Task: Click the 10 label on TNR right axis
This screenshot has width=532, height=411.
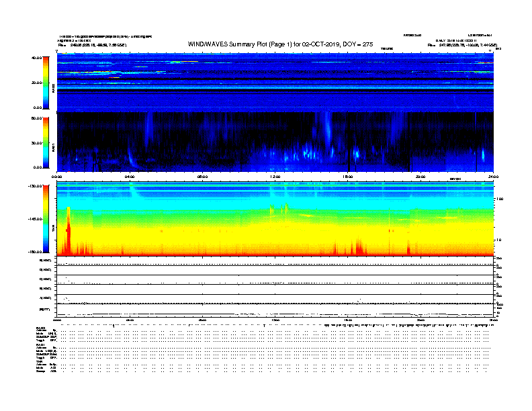Action: coord(498,240)
